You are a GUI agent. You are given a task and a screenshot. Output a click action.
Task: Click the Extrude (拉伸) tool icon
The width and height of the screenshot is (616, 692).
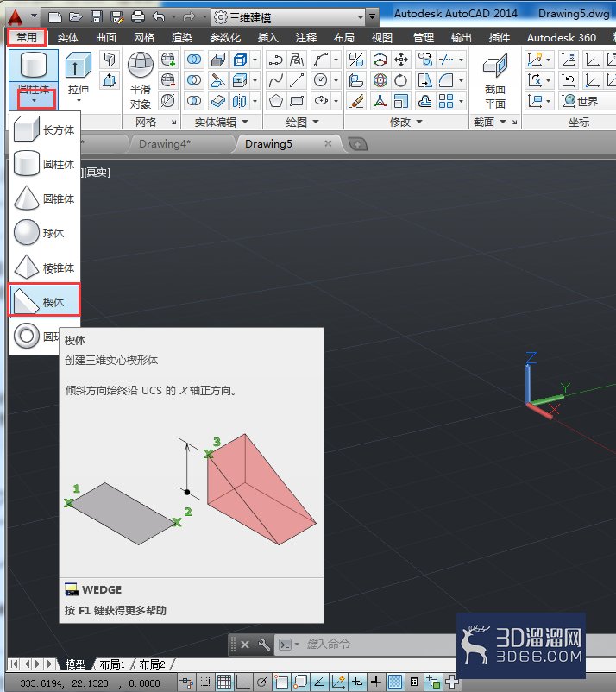tap(79, 66)
